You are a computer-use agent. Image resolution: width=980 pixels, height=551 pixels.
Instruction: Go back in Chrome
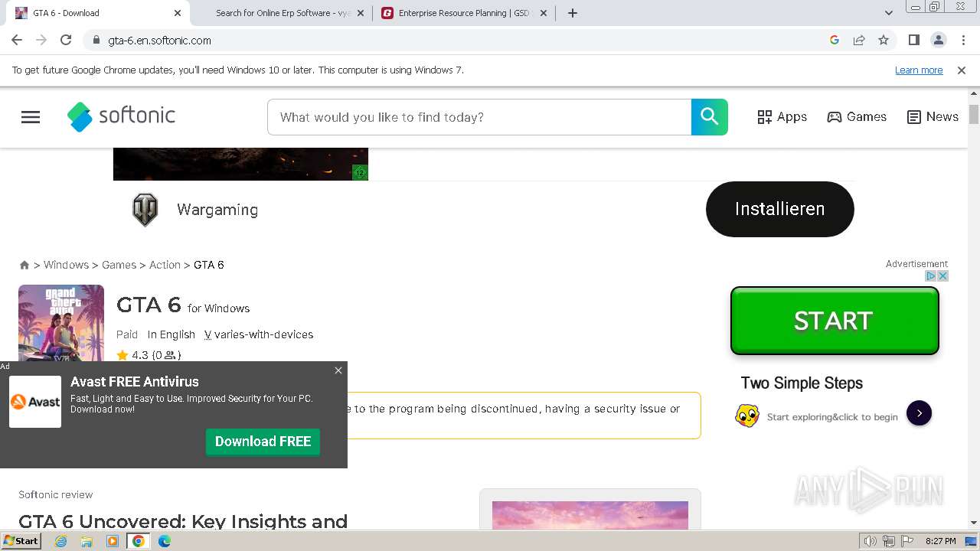(x=17, y=40)
